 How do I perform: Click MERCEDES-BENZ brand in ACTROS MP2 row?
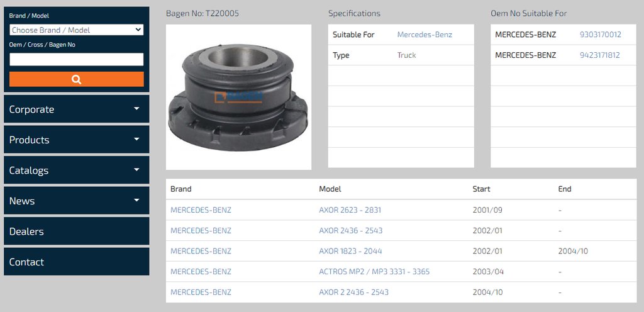point(201,272)
